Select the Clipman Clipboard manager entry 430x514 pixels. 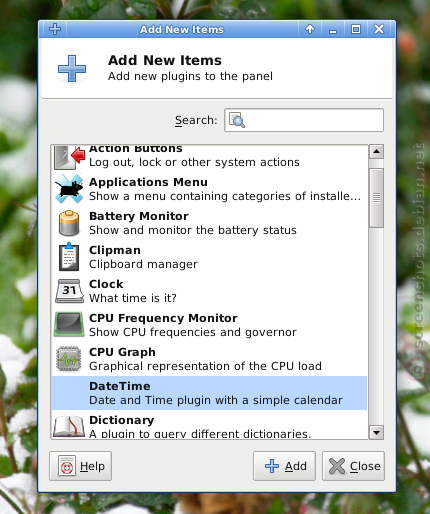[x=209, y=257]
